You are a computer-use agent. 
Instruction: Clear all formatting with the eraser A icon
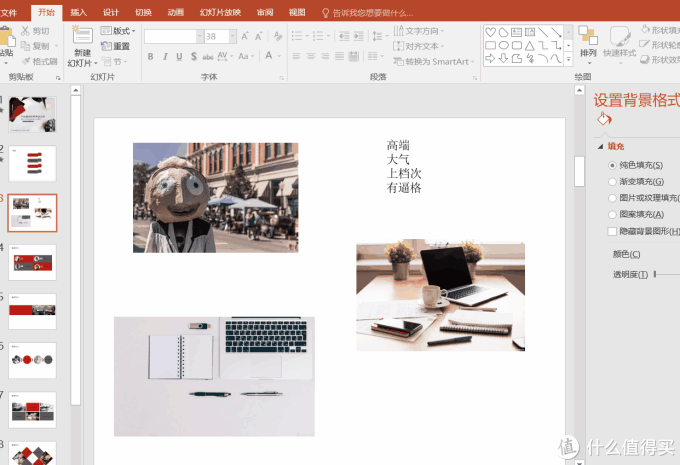click(278, 36)
